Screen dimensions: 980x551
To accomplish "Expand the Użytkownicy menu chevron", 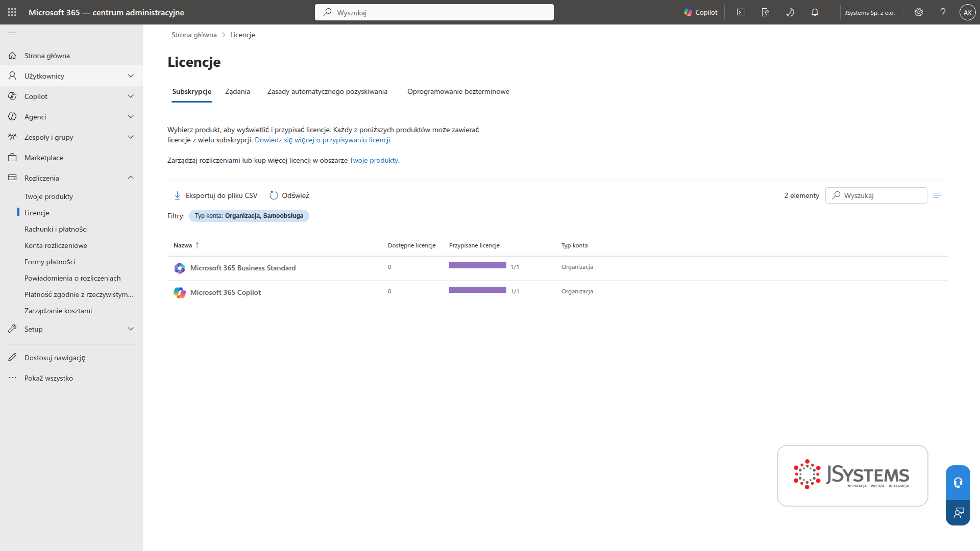I will [x=131, y=76].
